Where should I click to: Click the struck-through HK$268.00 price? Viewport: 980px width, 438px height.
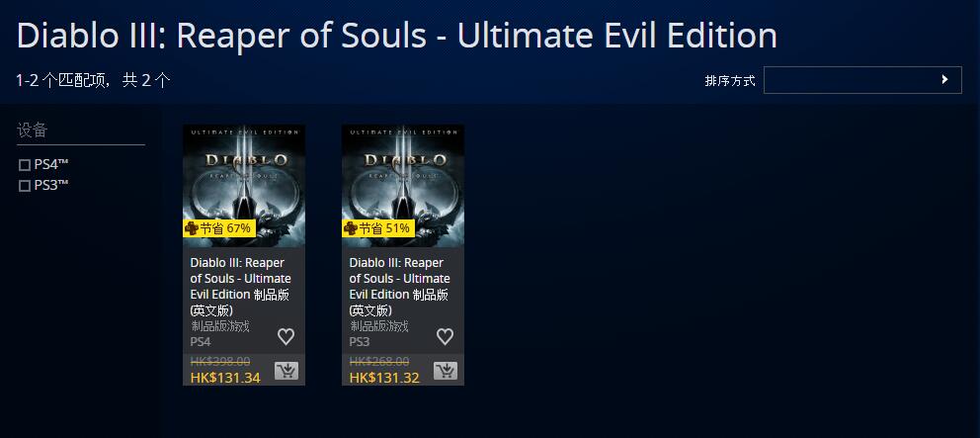(x=379, y=362)
